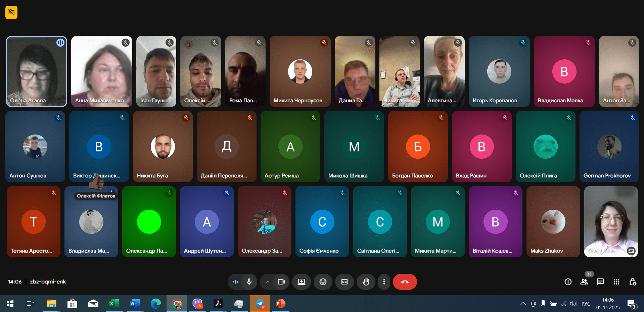The width and height of the screenshot is (644, 312).
Task: Open Telegram from the Windows taskbar
Action: click(260, 304)
